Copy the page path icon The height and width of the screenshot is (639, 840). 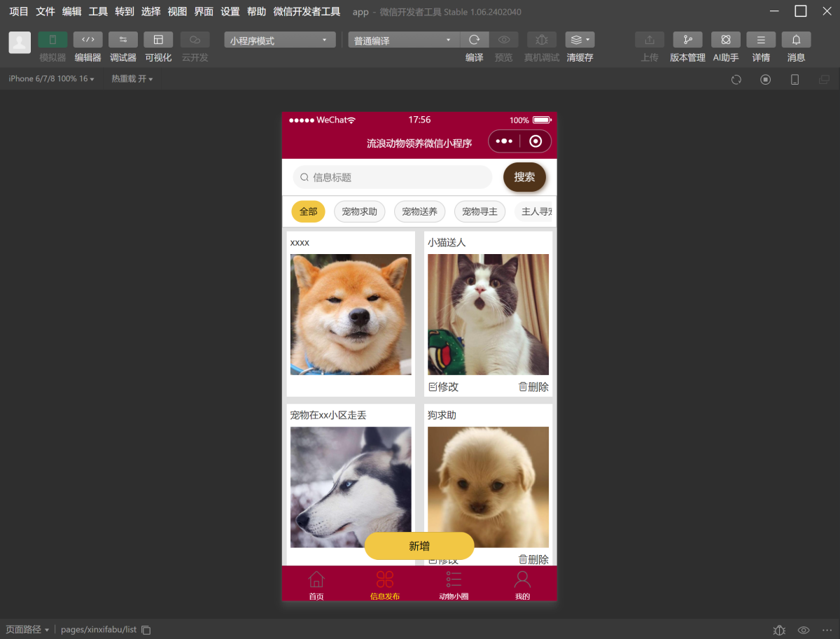pos(146,630)
